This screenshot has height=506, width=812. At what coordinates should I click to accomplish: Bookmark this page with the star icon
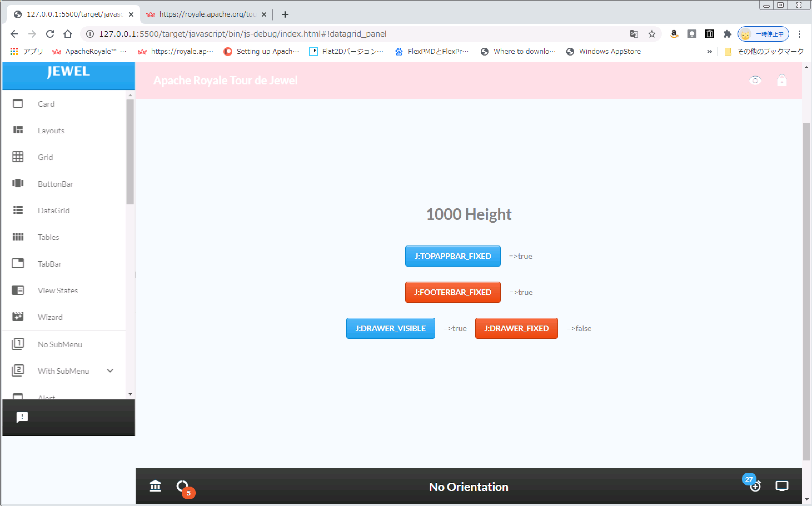(652, 34)
